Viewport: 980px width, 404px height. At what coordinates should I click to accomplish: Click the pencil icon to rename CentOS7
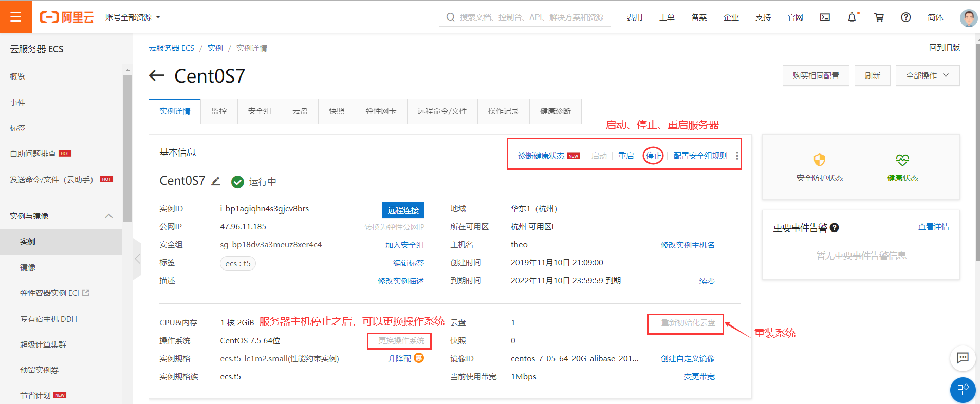[216, 181]
